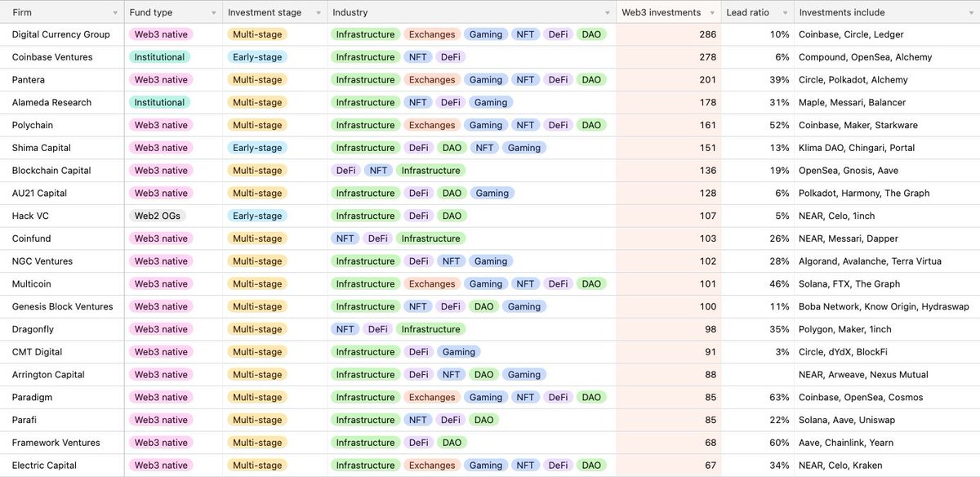
Task: Click the Gaming tag in Alameda Research row
Action: click(491, 102)
